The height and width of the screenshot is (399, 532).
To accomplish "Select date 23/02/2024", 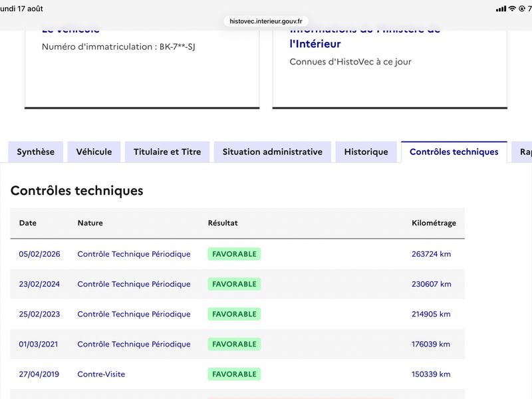I will pyautogui.click(x=39, y=284).
